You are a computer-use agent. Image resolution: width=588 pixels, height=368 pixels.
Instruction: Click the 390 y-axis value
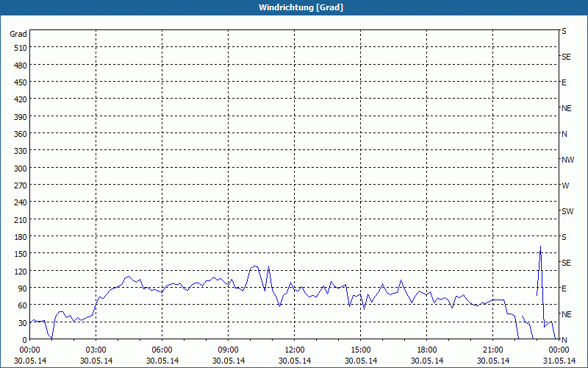coord(21,117)
